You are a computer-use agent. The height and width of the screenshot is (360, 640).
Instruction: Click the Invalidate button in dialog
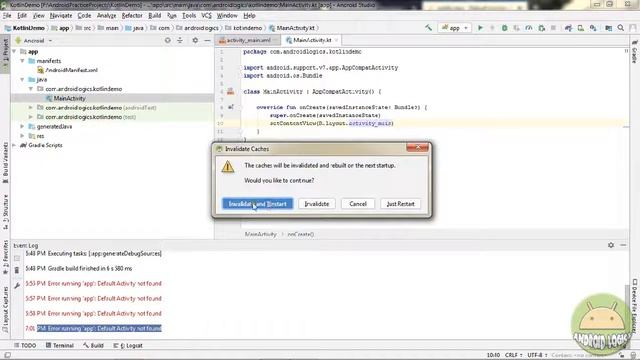[x=317, y=204]
